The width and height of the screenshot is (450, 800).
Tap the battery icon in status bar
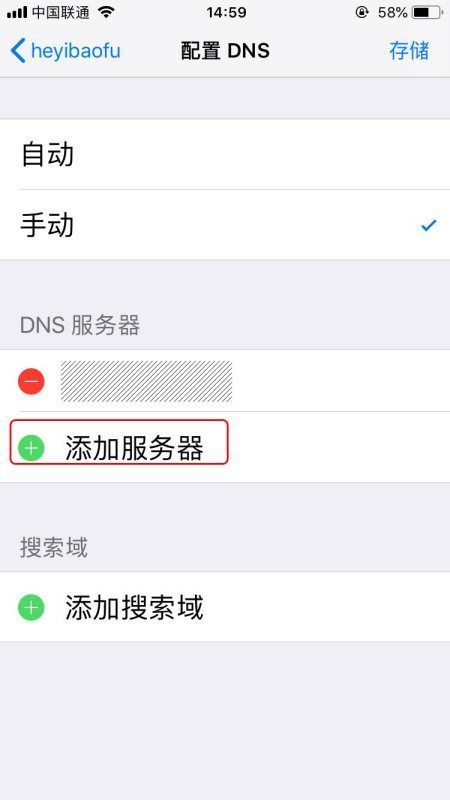pos(427,12)
